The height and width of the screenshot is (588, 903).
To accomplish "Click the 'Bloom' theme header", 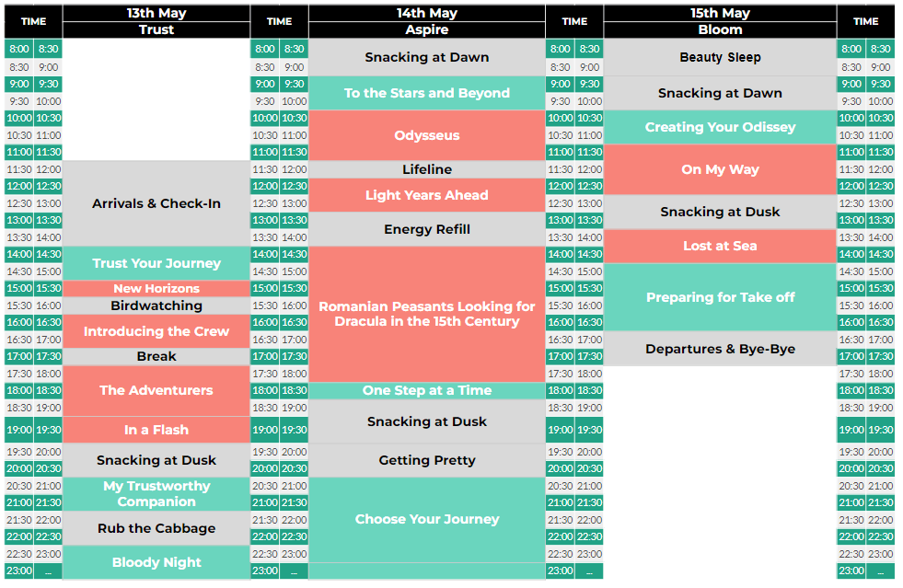I will 720,29.
